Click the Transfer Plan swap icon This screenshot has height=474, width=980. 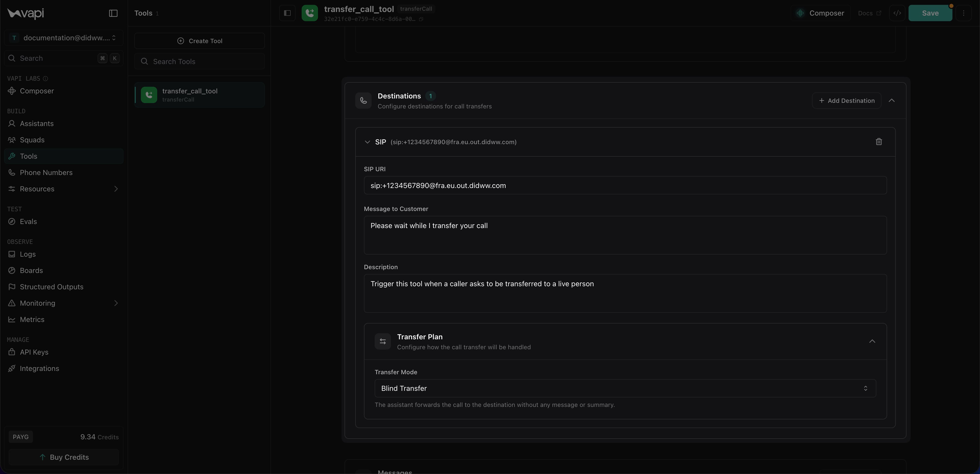[x=382, y=341]
